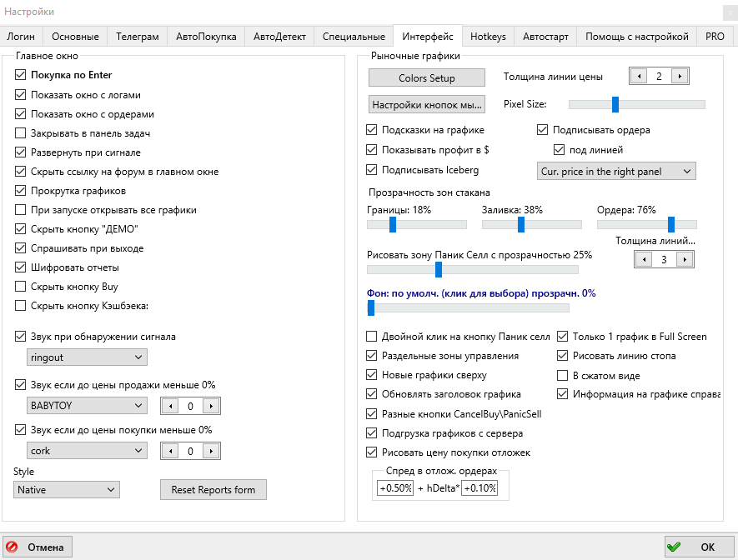
Task: Click the green checkmark icon beside OK
Action: point(674,547)
